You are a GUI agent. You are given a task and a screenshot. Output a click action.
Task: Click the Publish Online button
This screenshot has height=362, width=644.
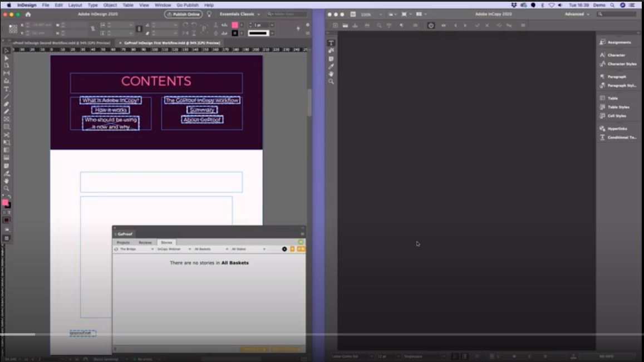183,14
